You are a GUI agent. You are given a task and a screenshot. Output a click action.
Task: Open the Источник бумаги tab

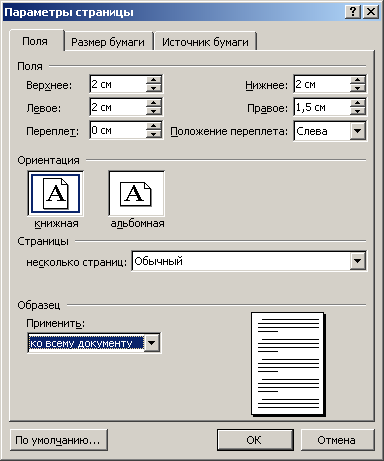pyautogui.click(x=205, y=42)
